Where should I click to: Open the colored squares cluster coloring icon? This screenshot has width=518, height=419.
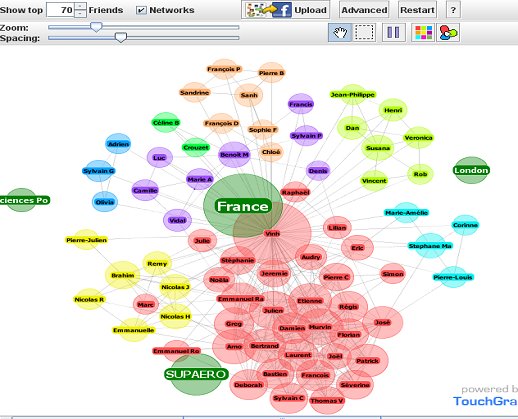coord(423,33)
